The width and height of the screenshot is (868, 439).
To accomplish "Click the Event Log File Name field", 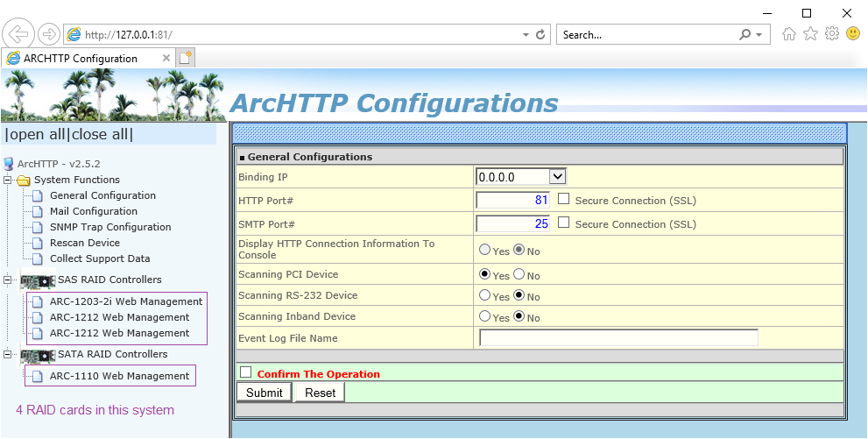I will pyautogui.click(x=618, y=337).
